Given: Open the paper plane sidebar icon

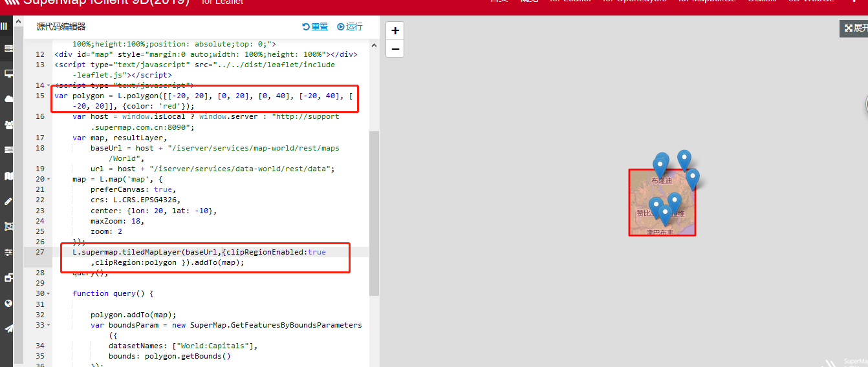Looking at the screenshot, I should [8, 328].
